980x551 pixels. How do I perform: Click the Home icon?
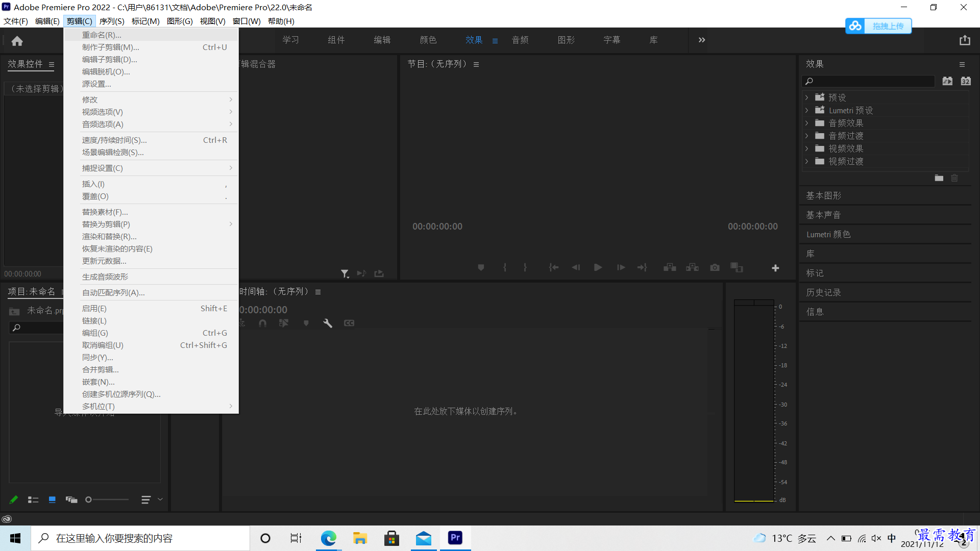tap(17, 41)
